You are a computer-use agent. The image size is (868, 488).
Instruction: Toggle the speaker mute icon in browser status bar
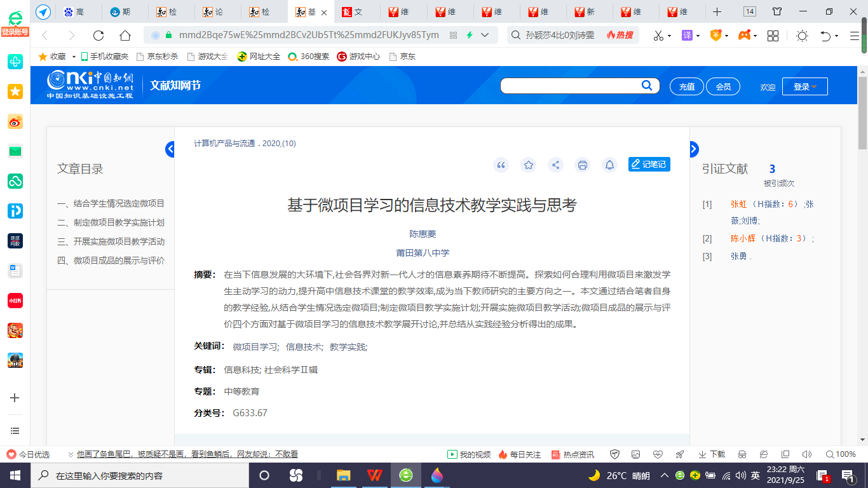pos(807,454)
